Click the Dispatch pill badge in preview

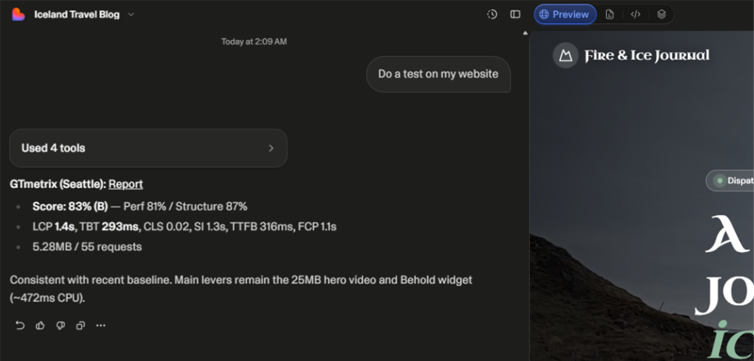[x=730, y=181]
